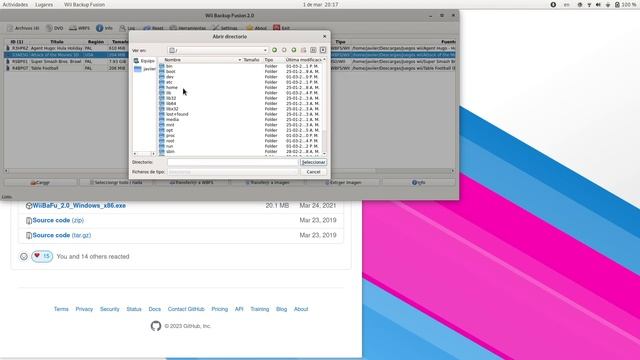Image resolution: width=640 pixels, height=360 pixels.
Task: Open the 'Ficheros de tipo' dropdown
Action: 232,172
